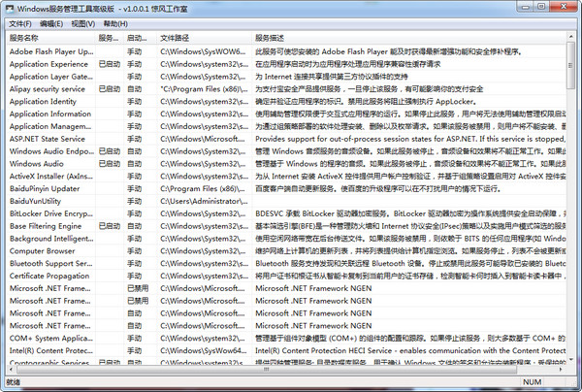Open the 帮助(H) menu

point(115,24)
